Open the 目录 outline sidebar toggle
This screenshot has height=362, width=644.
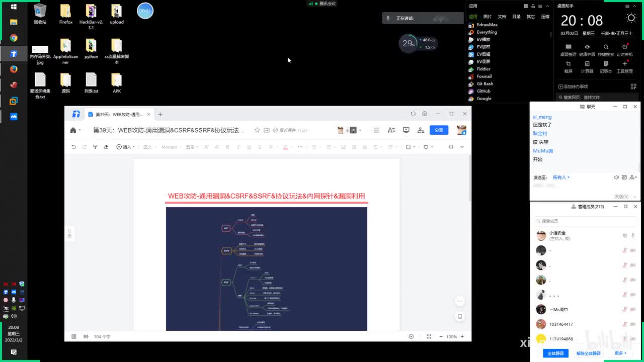[x=70, y=233]
